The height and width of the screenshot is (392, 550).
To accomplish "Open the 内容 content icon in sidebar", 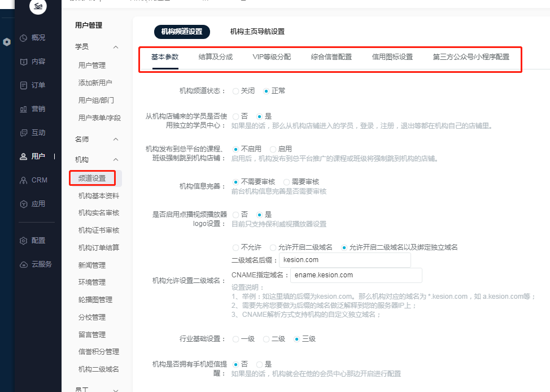I will 24,62.
